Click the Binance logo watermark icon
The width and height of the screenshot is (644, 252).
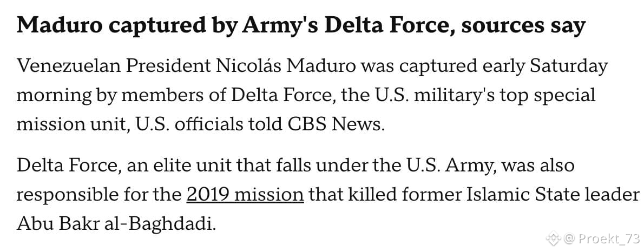coord(554,238)
